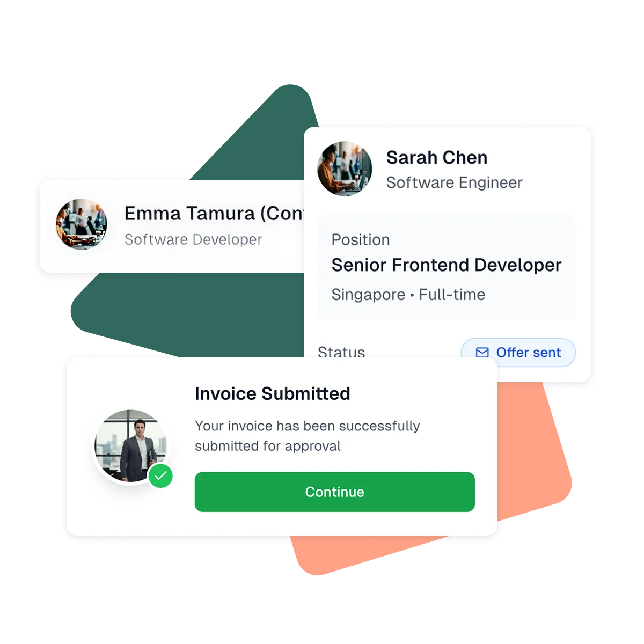Click the Position label in the card
Screen dimensions: 644x644
coord(361,240)
